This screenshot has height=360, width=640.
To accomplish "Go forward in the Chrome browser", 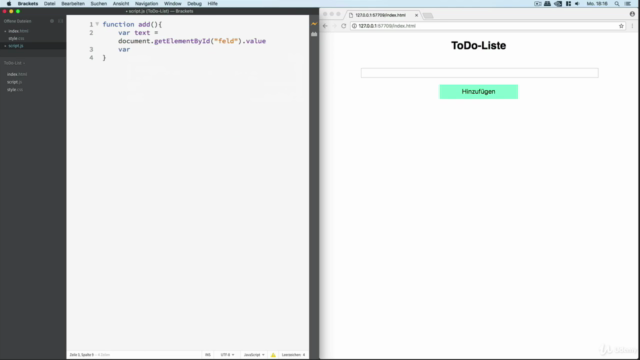I will tap(334, 26).
